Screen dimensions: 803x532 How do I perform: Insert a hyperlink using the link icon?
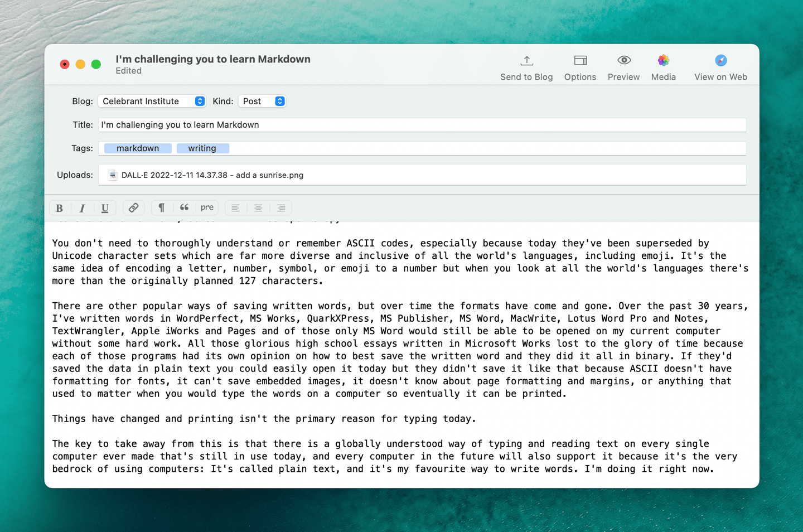pyautogui.click(x=134, y=207)
